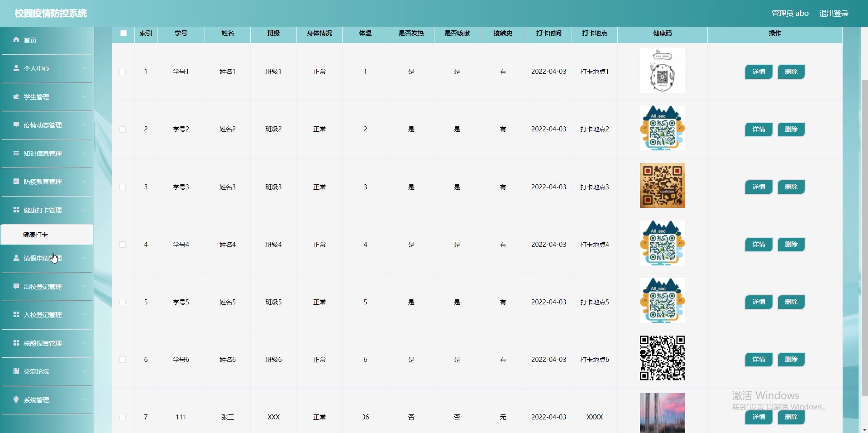The height and width of the screenshot is (433, 868).
Task: Check the row checkbox for 学号1
Action: [x=123, y=72]
